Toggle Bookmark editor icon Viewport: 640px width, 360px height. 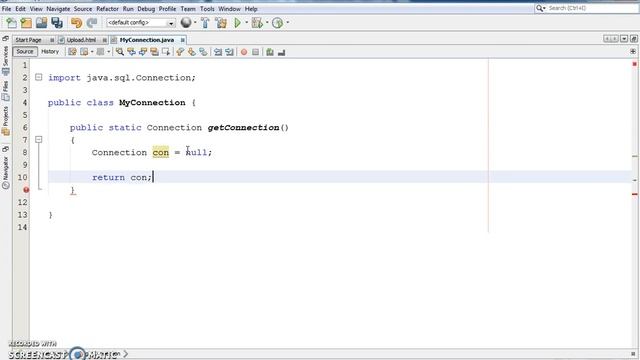click(203, 52)
